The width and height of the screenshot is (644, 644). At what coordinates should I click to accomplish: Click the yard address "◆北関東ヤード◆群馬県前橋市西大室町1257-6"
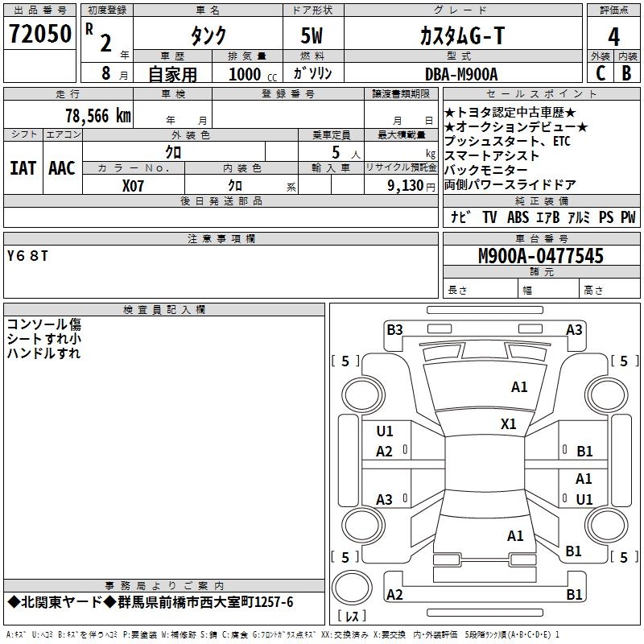[x=151, y=602]
